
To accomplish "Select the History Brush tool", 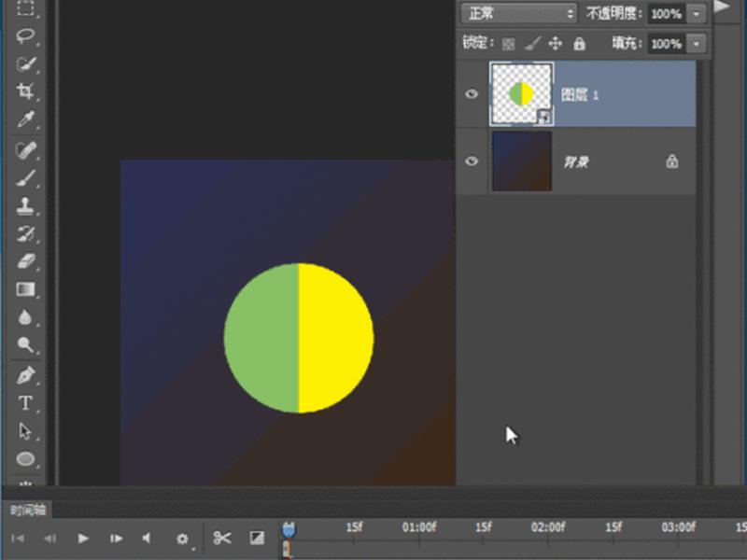I will tap(25, 233).
